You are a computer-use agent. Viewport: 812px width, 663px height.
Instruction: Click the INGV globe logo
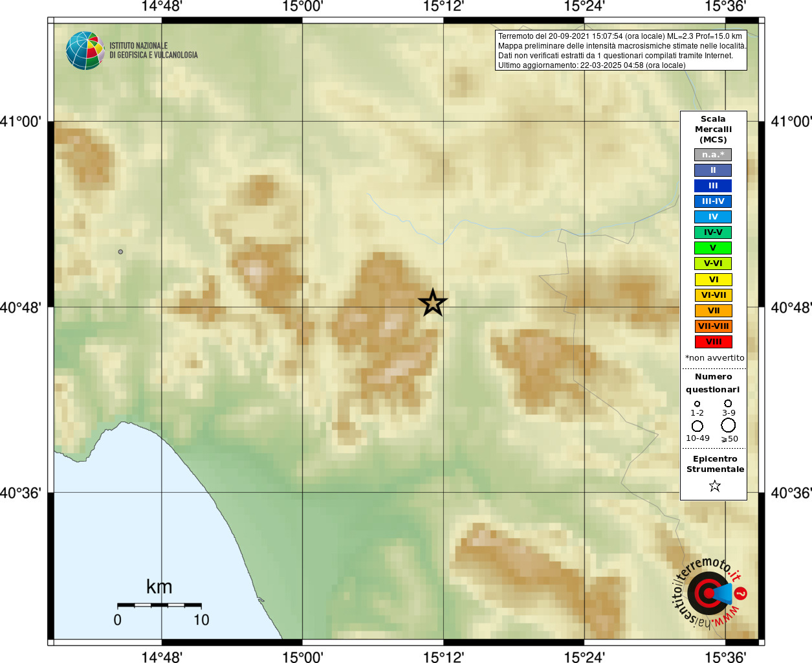click(85, 51)
